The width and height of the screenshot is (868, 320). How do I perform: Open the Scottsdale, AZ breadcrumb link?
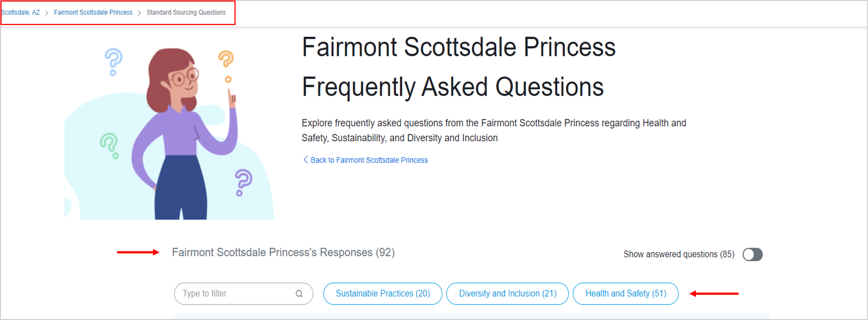[21, 12]
